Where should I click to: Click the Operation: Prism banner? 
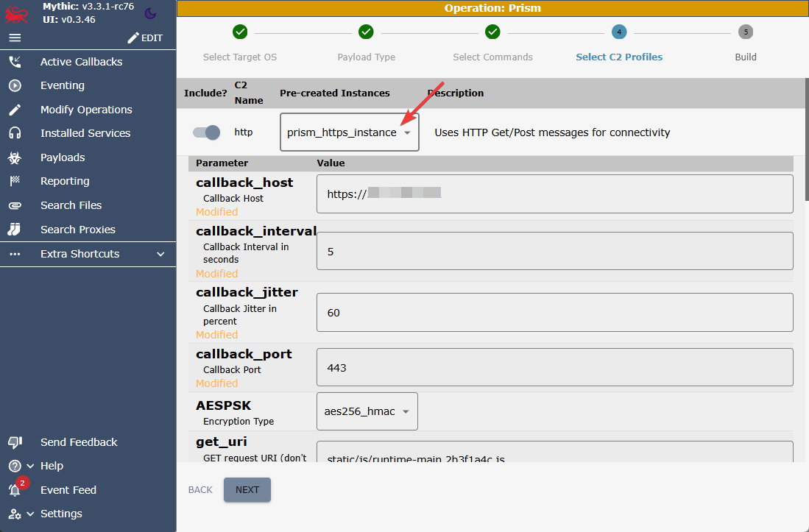tap(492, 8)
